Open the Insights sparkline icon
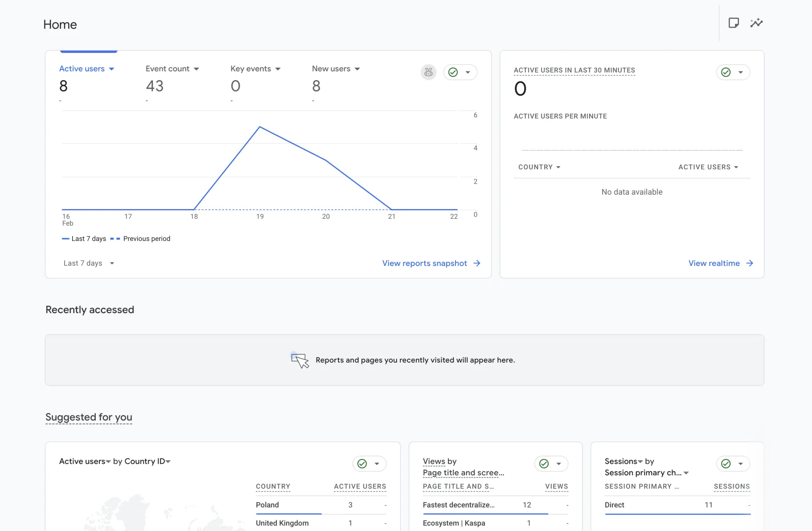Viewport: 812px width, 531px height. click(756, 23)
